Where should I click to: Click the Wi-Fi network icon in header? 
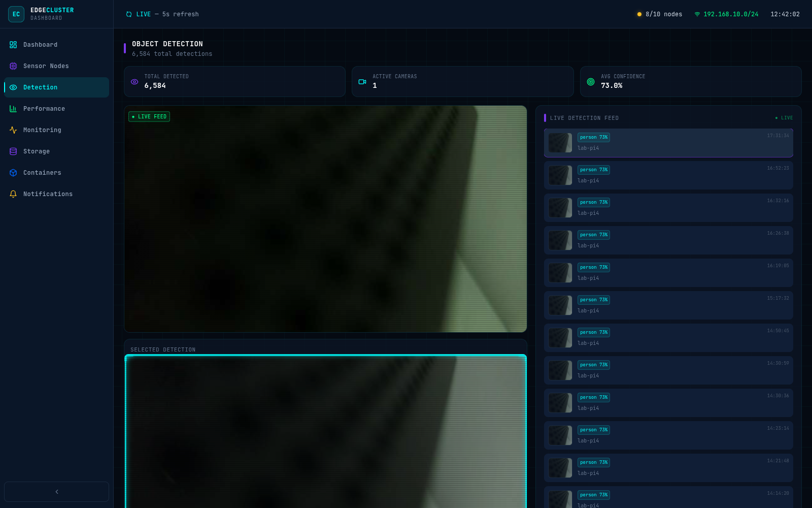(697, 14)
